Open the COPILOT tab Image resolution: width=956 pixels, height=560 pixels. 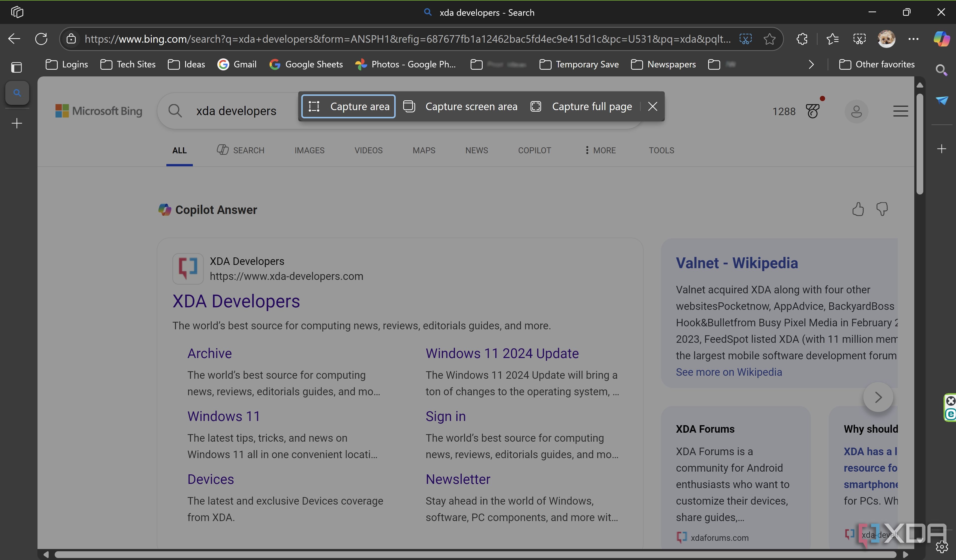(535, 150)
